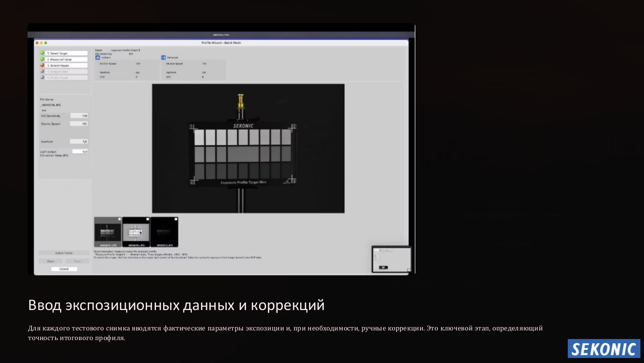Click the ISO Sensitivity input field

[79, 116]
